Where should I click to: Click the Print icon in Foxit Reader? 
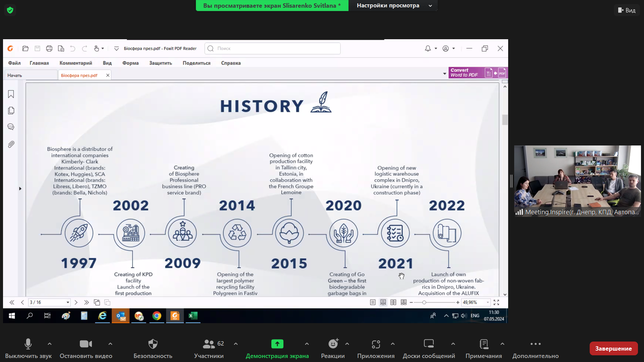49,49
